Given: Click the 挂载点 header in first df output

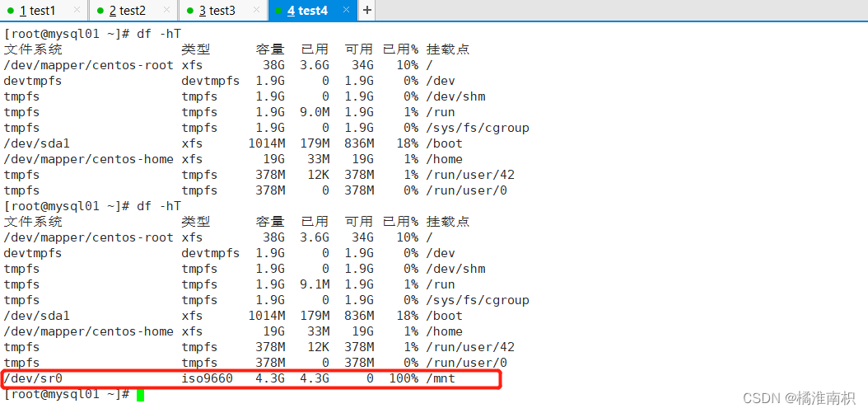Looking at the screenshot, I should point(448,49).
